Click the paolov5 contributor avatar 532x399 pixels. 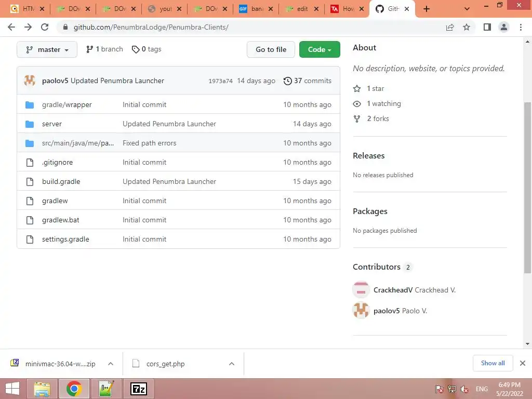point(361,310)
